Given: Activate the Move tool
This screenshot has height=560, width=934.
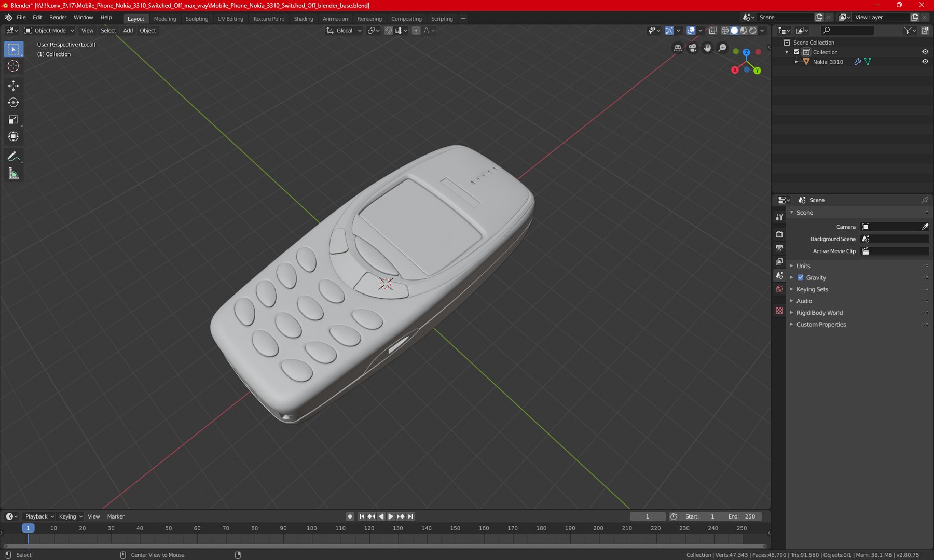Looking at the screenshot, I should click(x=13, y=86).
